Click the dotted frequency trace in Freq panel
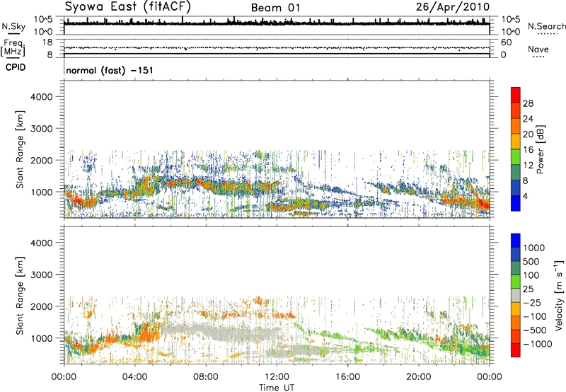Viewport: 566px width, 392px height. pyautogui.click(x=277, y=47)
